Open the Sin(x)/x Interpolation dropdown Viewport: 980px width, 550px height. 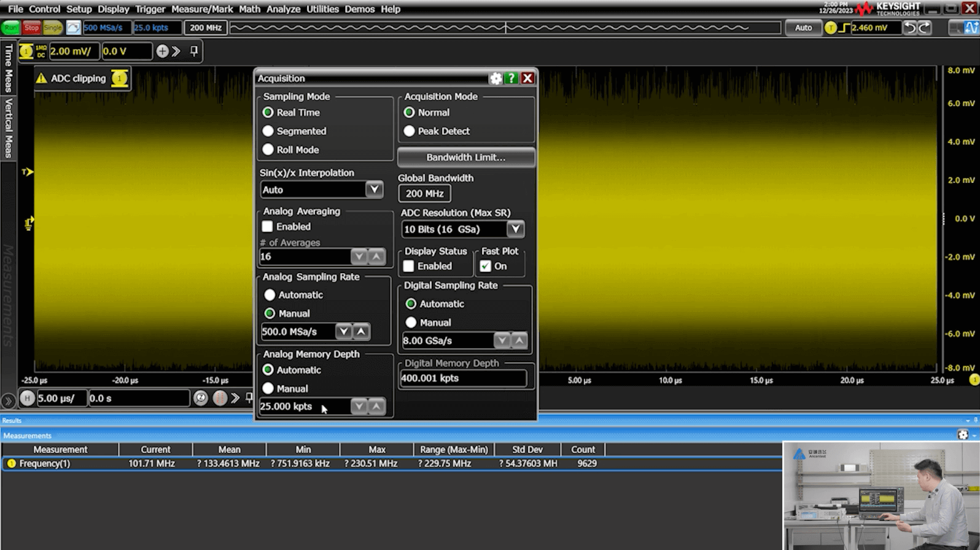tap(374, 190)
